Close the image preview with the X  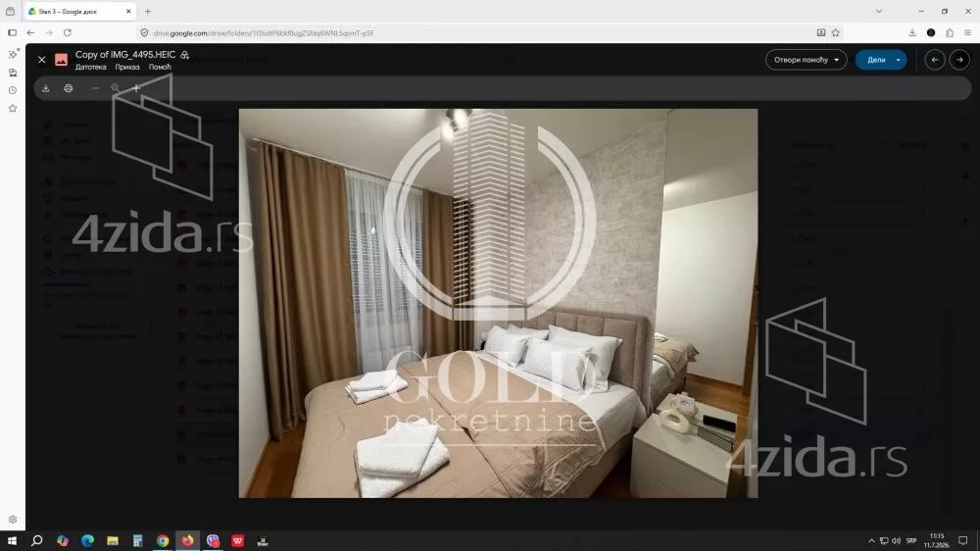click(x=41, y=60)
